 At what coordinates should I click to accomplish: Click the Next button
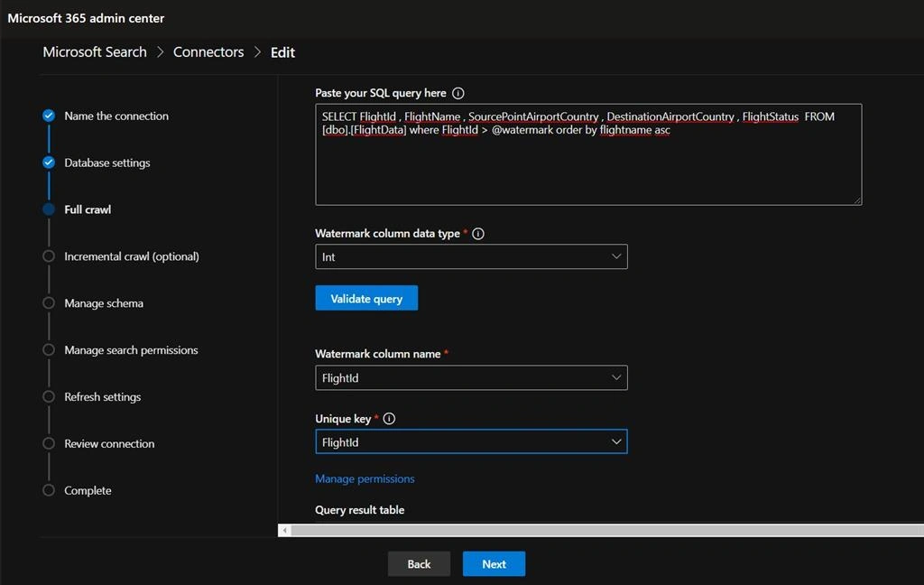[x=494, y=563]
